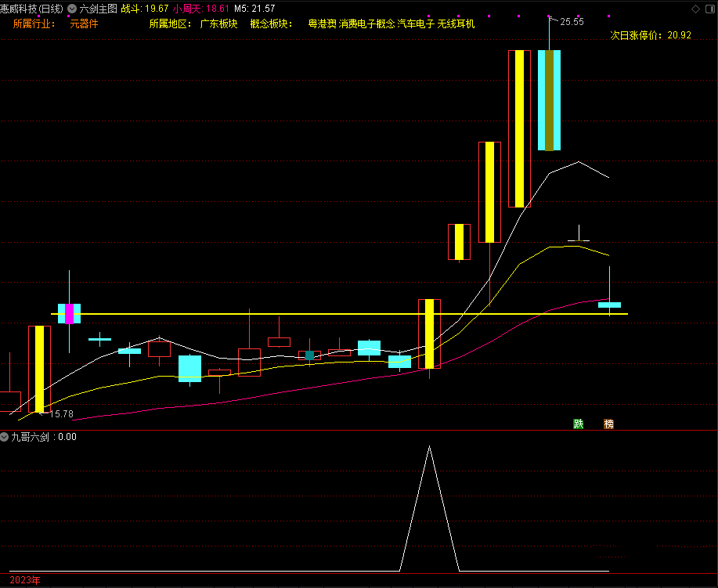Viewport: 718px width, 588px height.
Task: Open the 消费电子概念 concept sector
Action: pos(366,23)
